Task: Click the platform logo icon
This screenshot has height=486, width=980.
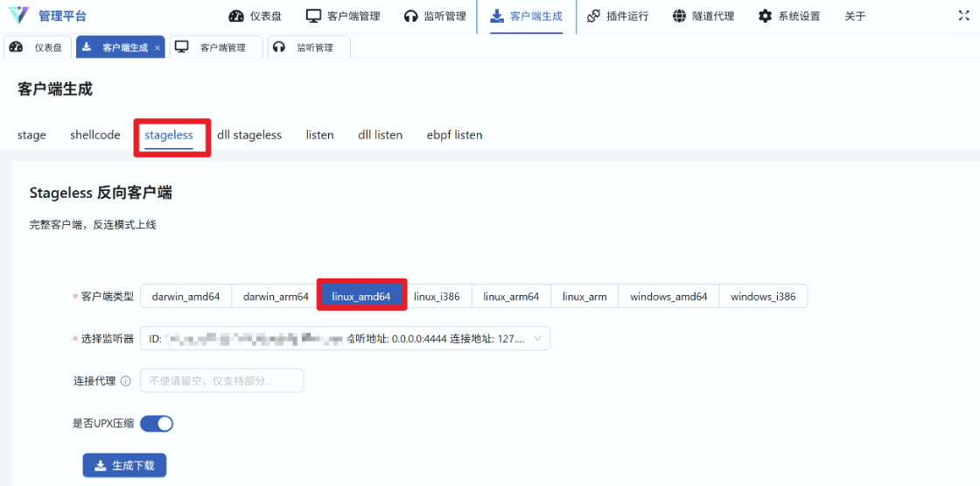Action: [18, 16]
